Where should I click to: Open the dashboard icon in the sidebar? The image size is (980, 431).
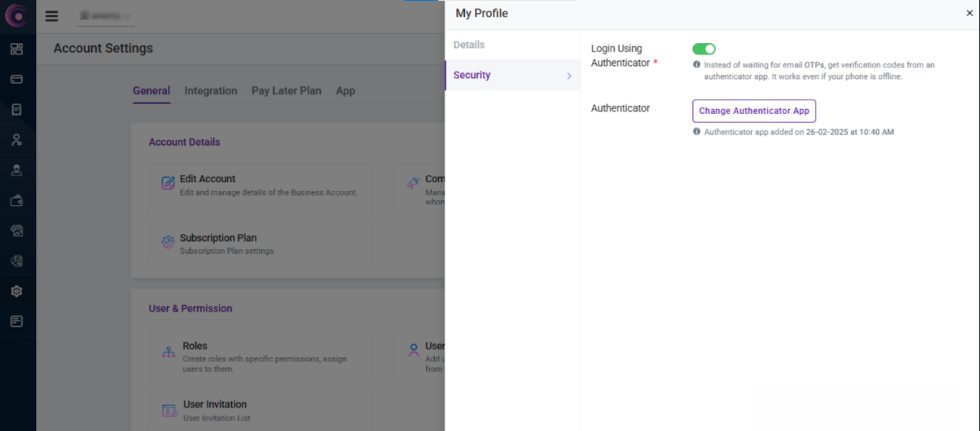coord(17,49)
